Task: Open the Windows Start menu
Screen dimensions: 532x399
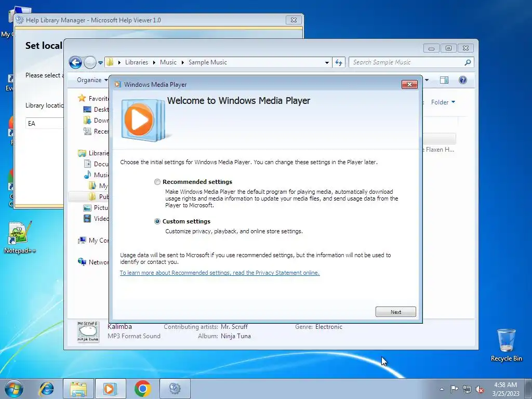Action: pyautogui.click(x=14, y=389)
